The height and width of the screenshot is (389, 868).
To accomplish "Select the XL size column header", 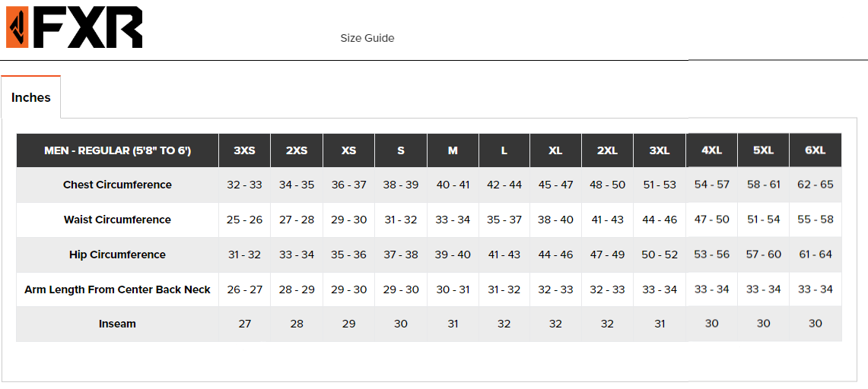I will coord(555,150).
